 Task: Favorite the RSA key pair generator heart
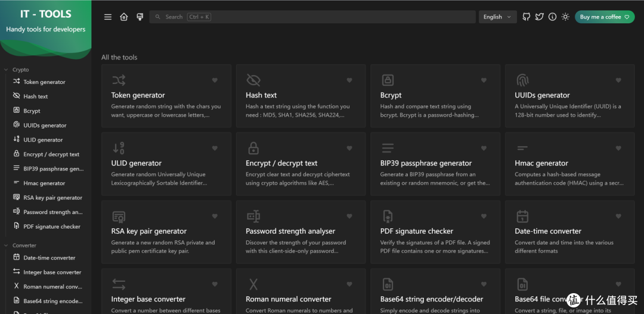[x=215, y=216]
